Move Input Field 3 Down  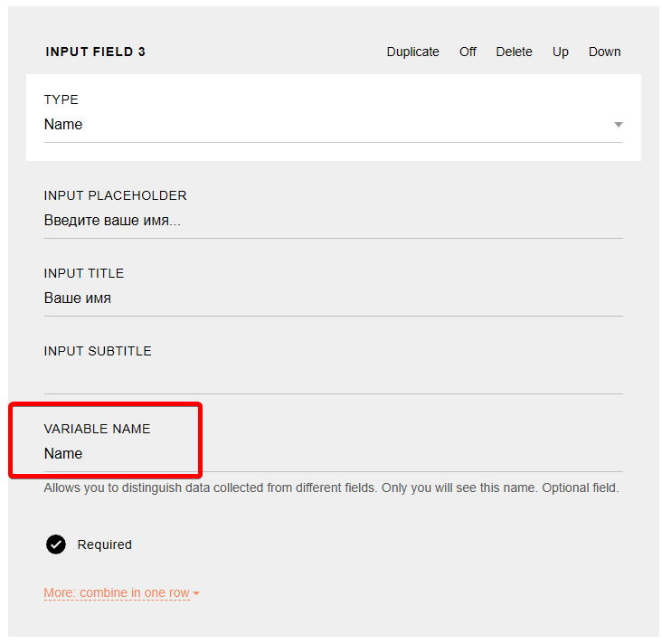click(x=604, y=52)
